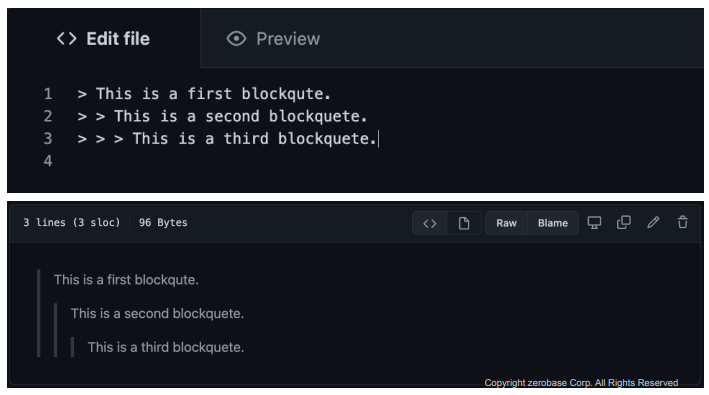Image resolution: width=709 pixels, height=395 pixels.
Task: Click line 2 second blockquete text in editor
Action: [x=240, y=117]
